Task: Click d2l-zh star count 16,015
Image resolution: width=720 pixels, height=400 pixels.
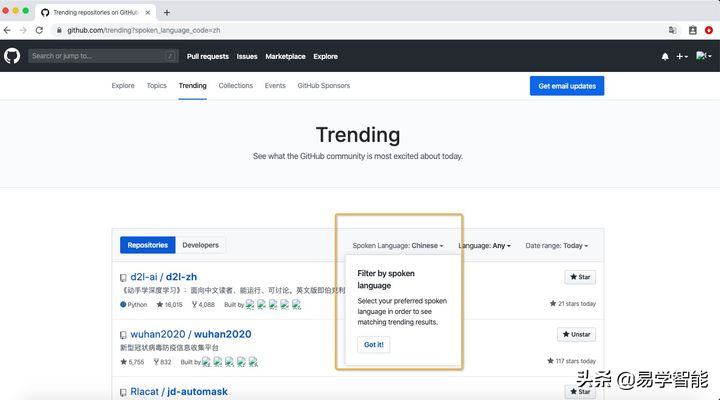Action: coord(169,304)
